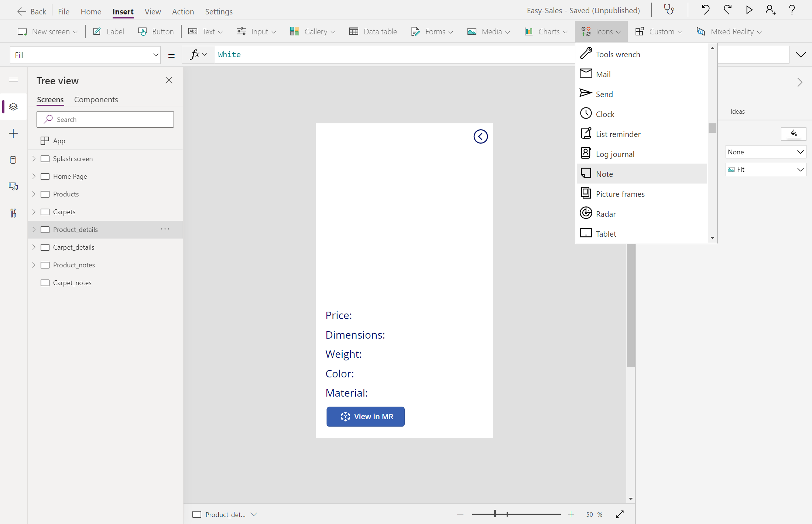Viewport: 812px width, 524px height.
Task: Open the Advanced tools sidebar icon
Action: point(13,213)
